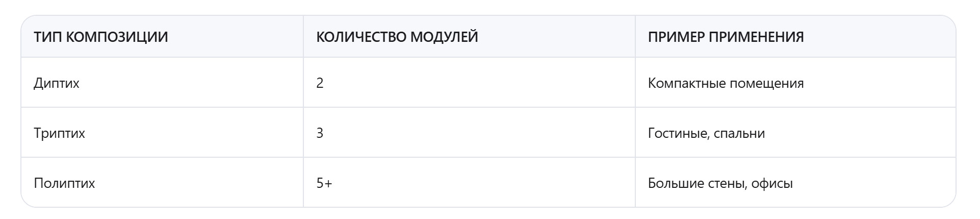Select the 'Диптих' cell
The width and height of the screenshot is (980, 219).
pos(57,83)
